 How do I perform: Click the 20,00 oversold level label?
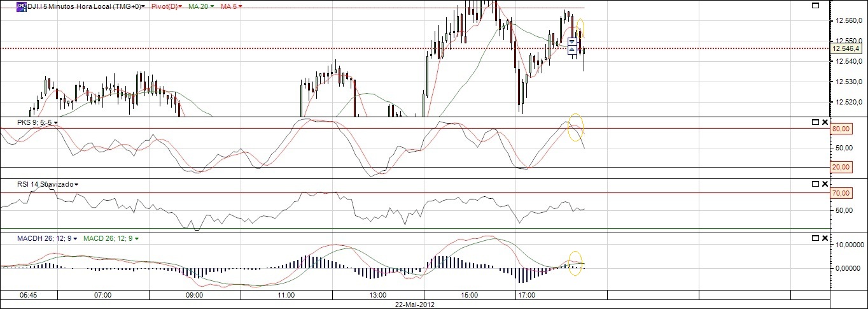[x=842, y=167]
